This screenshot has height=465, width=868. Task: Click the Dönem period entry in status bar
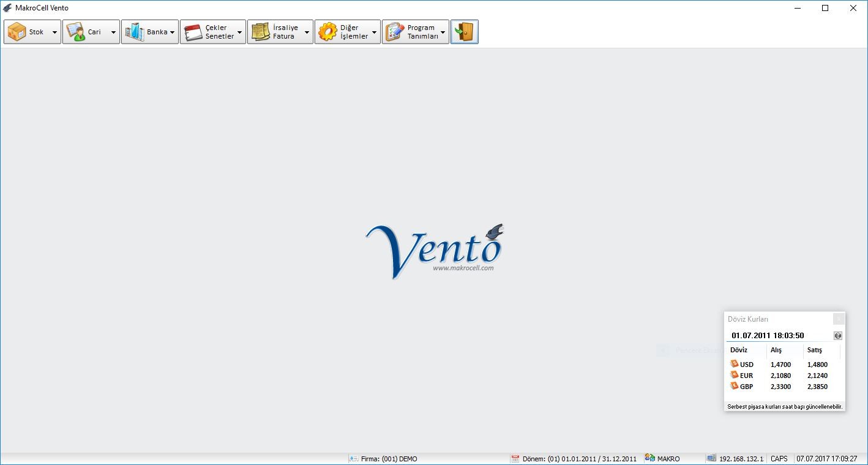pos(579,459)
